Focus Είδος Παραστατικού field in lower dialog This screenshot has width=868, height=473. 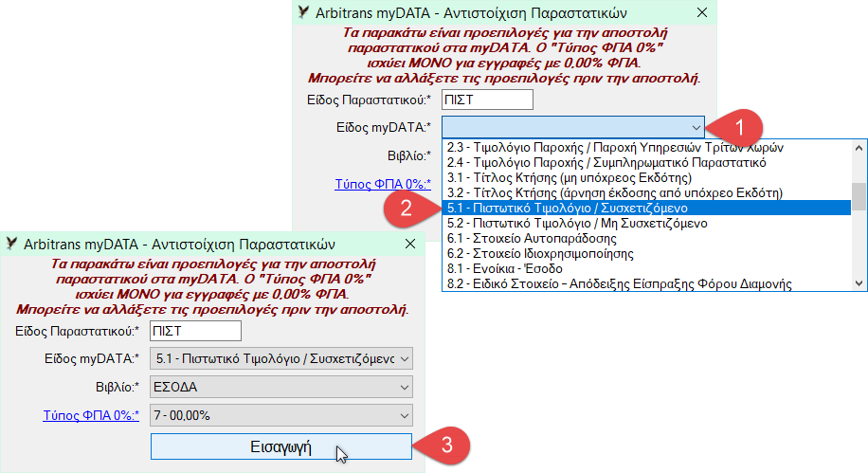[x=195, y=331]
